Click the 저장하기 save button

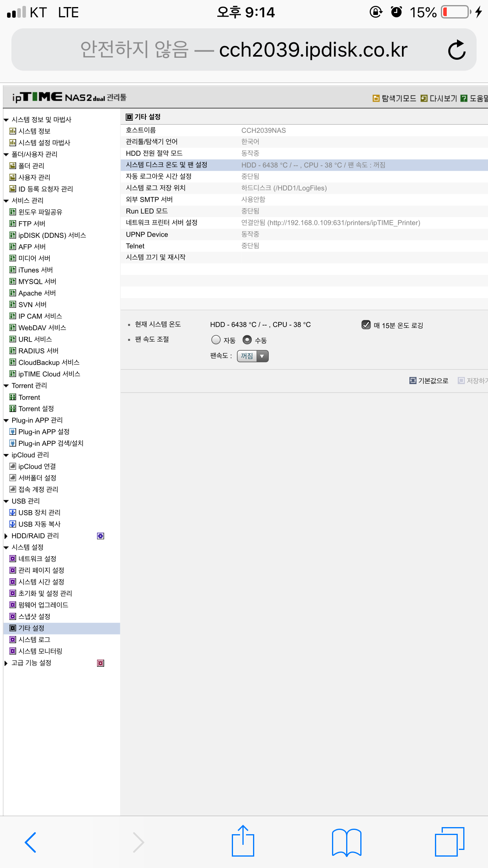click(x=473, y=381)
